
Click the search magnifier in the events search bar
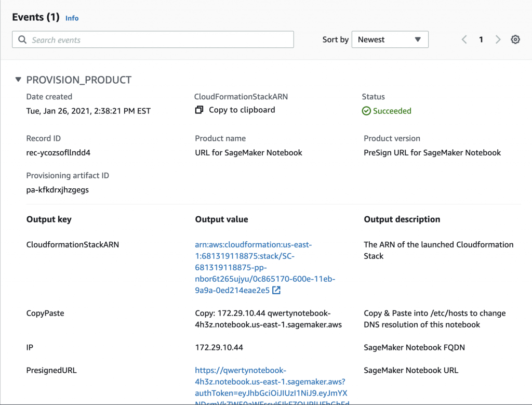point(22,39)
